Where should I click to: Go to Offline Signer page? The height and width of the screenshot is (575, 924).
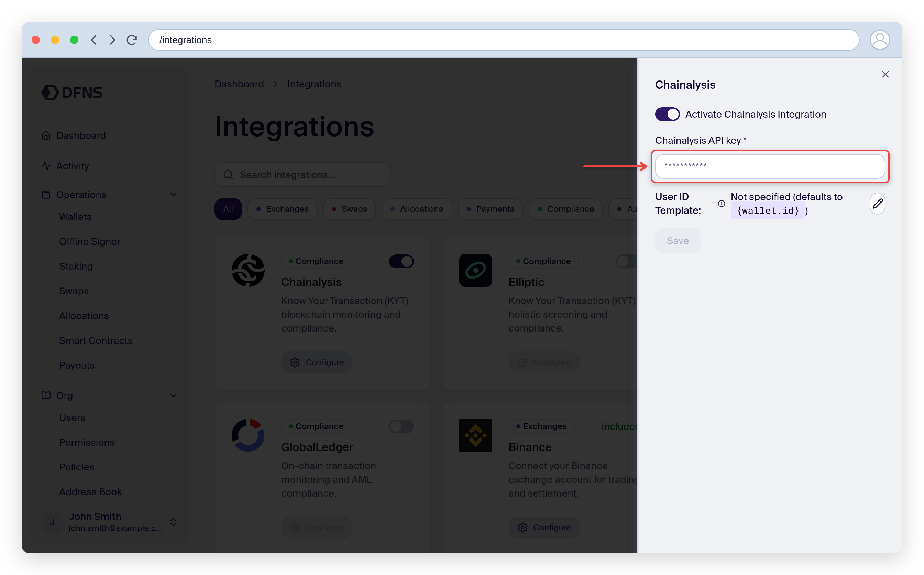point(90,241)
